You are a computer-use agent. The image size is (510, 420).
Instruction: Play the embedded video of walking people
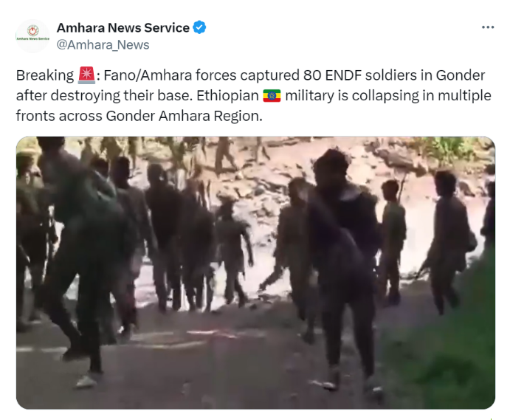click(255, 272)
